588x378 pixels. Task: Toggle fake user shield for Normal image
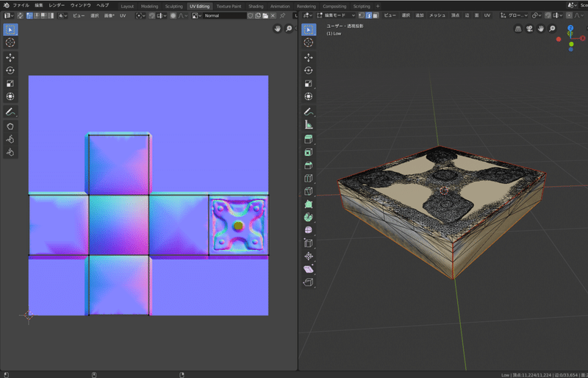[250, 15]
